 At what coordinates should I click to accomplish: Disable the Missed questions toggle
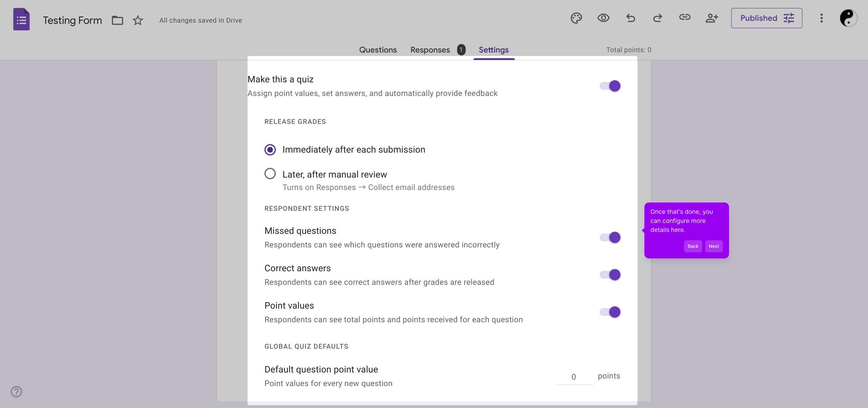[x=610, y=238]
